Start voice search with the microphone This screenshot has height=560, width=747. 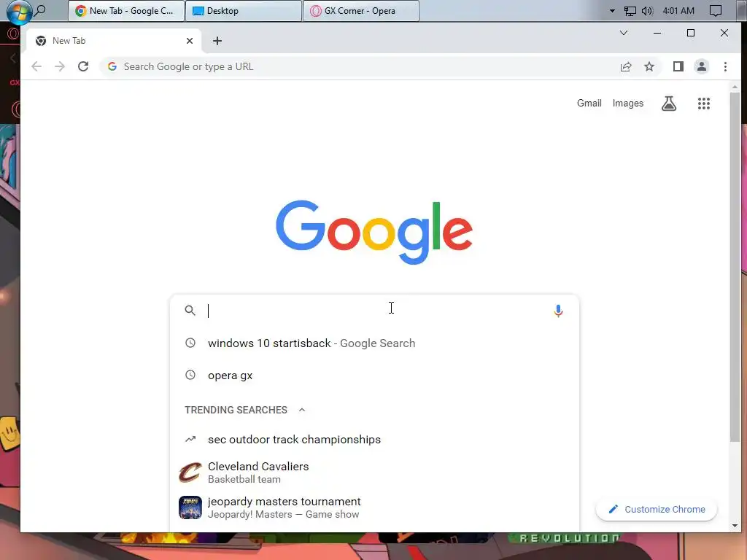tap(558, 311)
